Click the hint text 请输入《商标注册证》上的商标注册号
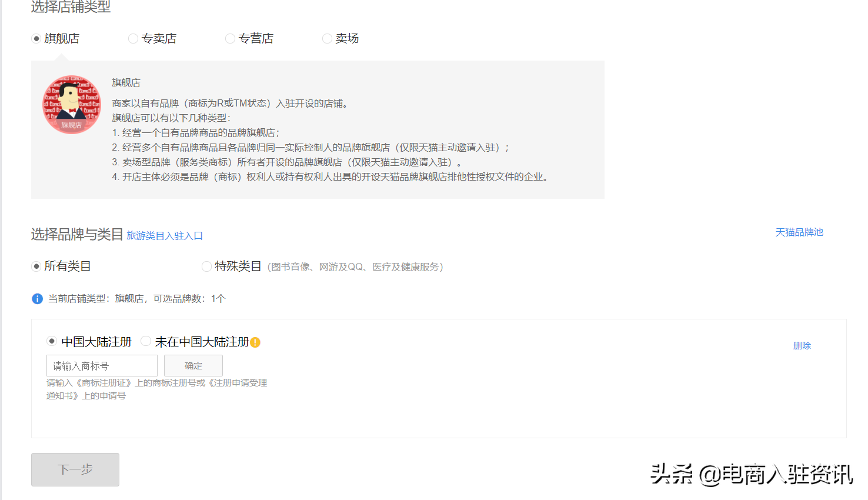Image resolution: width=868 pixels, height=500 pixels. point(157,389)
